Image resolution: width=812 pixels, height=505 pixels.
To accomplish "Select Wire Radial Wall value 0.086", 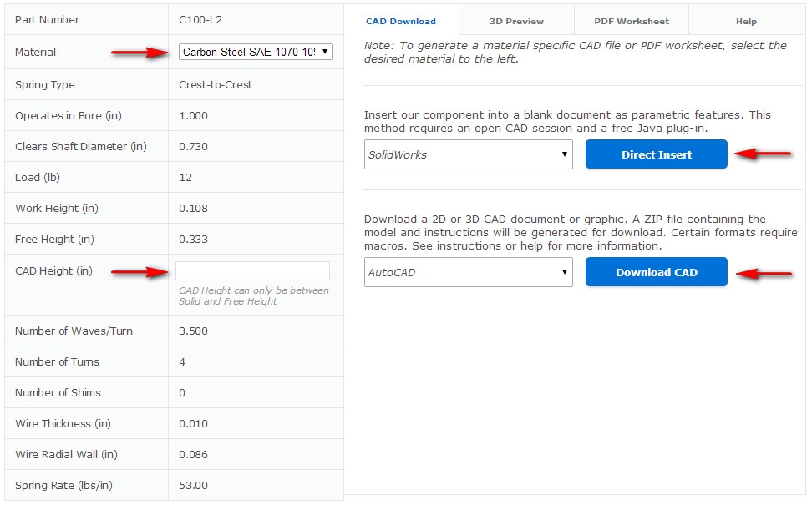I will tap(193, 455).
